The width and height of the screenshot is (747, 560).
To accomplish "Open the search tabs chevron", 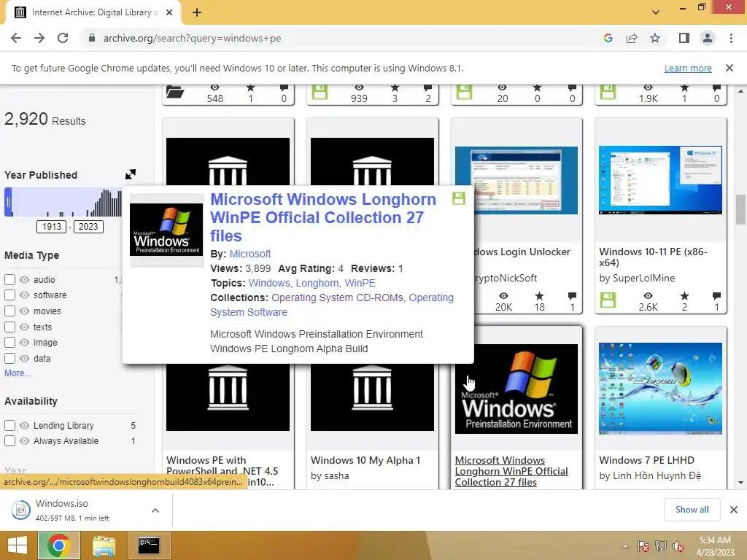I will [656, 12].
